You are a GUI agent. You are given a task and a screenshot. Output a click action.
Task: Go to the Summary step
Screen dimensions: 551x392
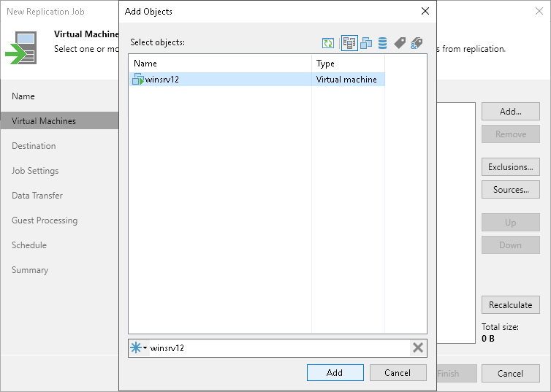(x=30, y=270)
